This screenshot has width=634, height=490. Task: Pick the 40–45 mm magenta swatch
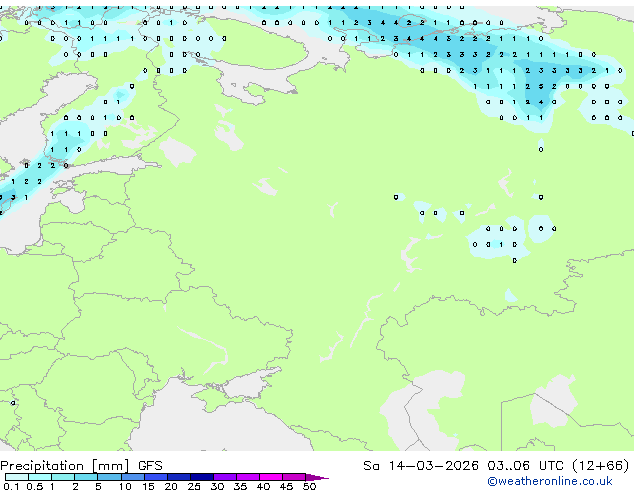[x=271, y=477]
